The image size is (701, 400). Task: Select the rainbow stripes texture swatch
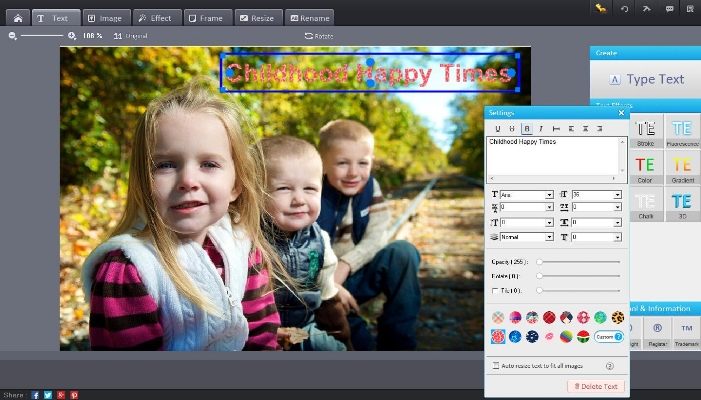(566, 337)
